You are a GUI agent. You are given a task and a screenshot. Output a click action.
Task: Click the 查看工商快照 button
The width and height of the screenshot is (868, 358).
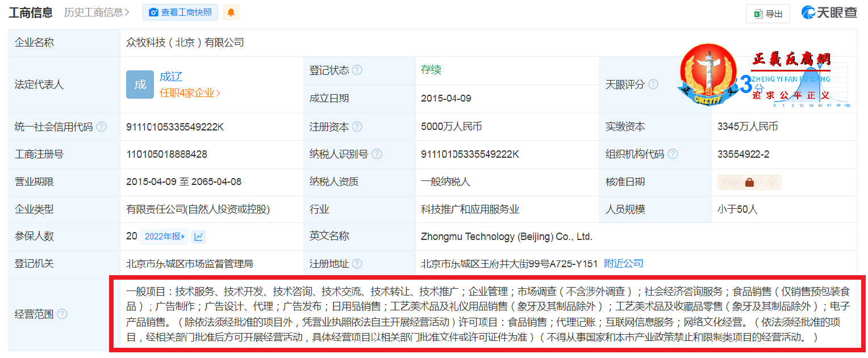(x=180, y=12)
